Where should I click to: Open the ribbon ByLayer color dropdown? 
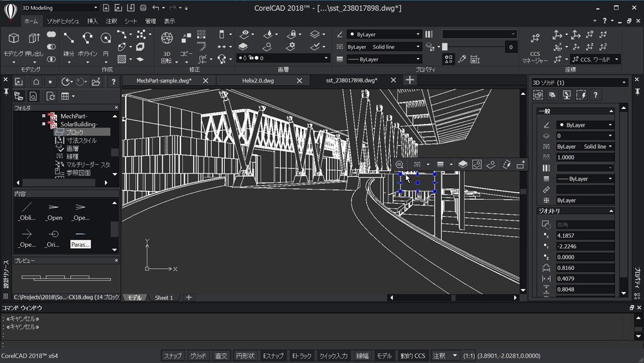384,34
